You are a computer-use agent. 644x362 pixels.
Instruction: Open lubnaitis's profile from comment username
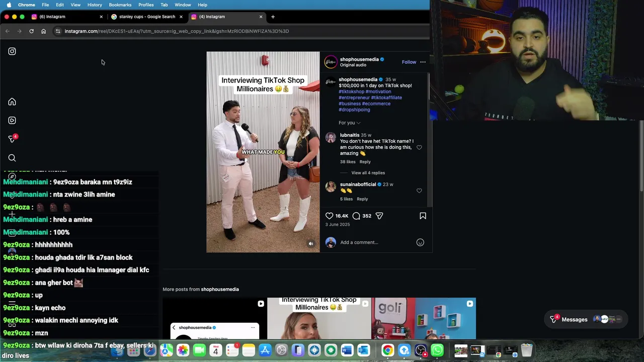point(350,135)
